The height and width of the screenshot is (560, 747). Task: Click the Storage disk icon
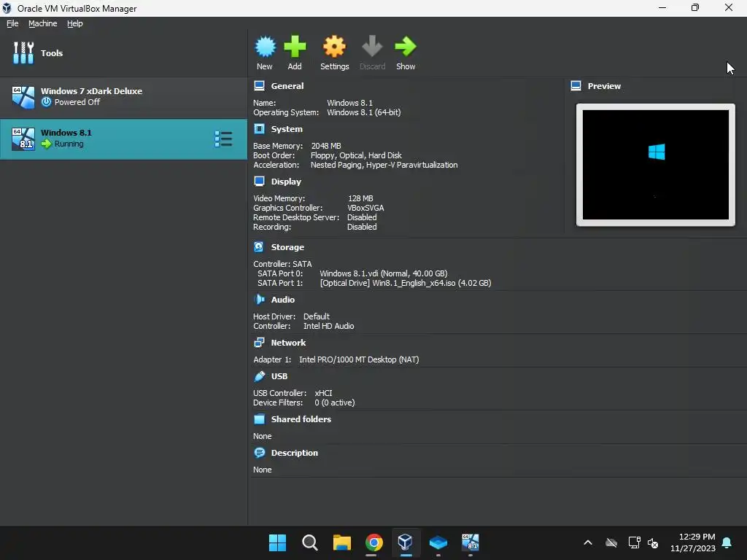click(x=259, y=246)
